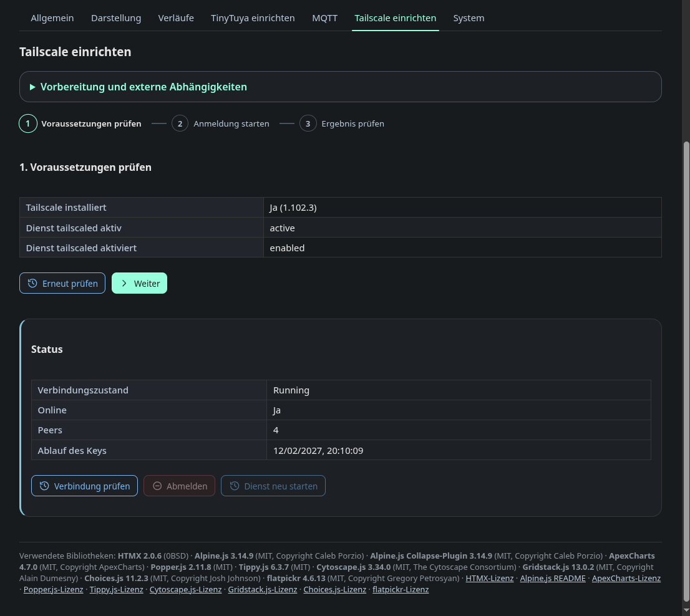Select the Online value 'Ja'

[x=459, y=410]
